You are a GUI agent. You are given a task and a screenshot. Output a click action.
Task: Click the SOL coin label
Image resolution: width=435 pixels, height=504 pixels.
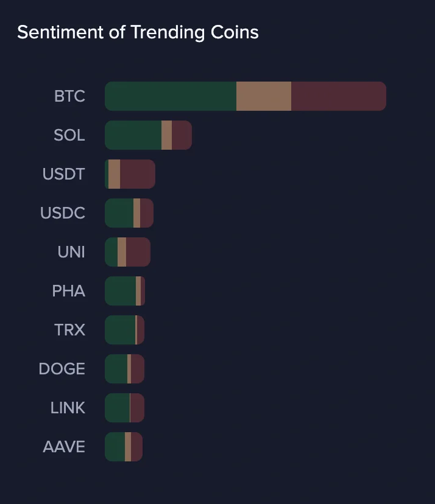coord(69,135)
